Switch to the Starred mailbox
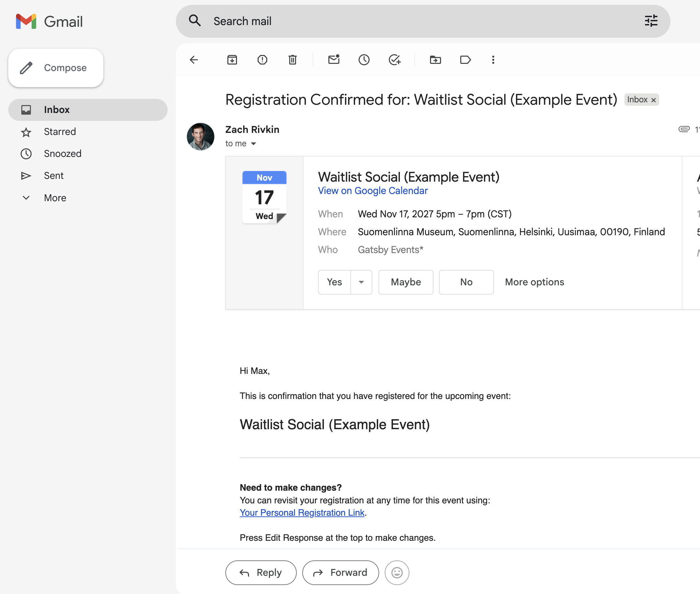Viewport: 700px width, 594px height. click(x=60, y=132)
